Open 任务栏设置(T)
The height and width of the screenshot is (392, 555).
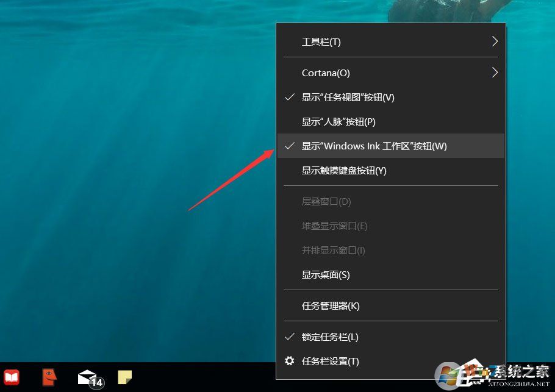click(x=332, y=361)
